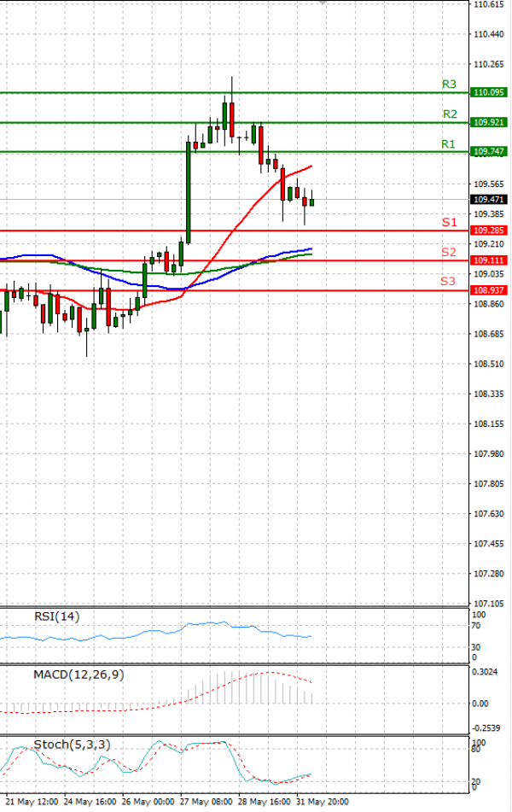Click the S3 support label
The height and width of the screenshot is (812, 512).
pos(448,281)
